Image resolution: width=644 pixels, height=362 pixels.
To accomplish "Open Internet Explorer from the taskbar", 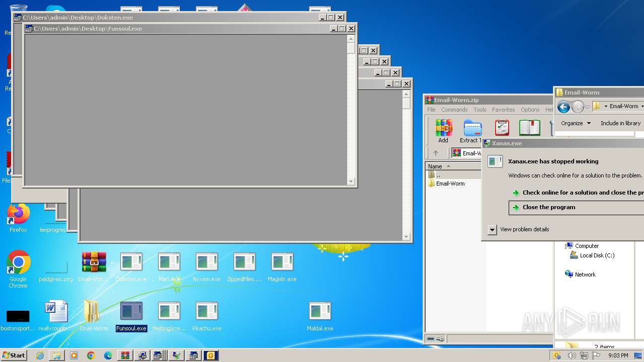I will pyautogui.click(x=40, y=355).
